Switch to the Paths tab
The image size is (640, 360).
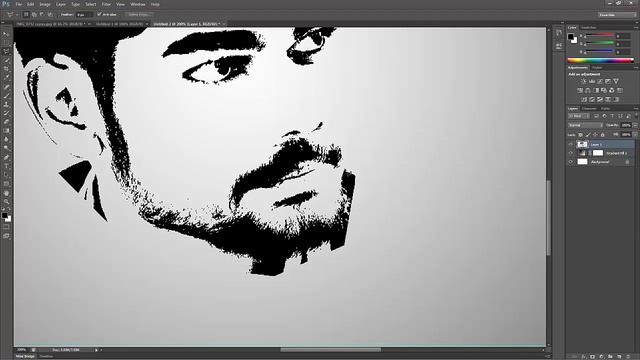coord(605,109)
